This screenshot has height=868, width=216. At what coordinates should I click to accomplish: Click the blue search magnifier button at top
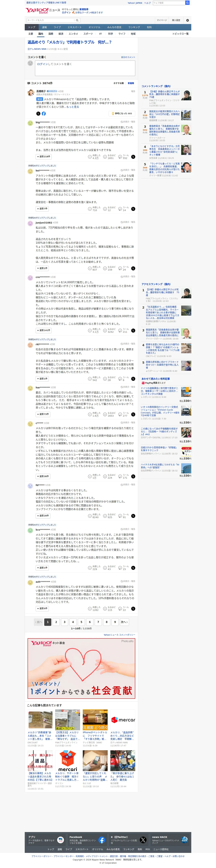click(x=187, y=3)
